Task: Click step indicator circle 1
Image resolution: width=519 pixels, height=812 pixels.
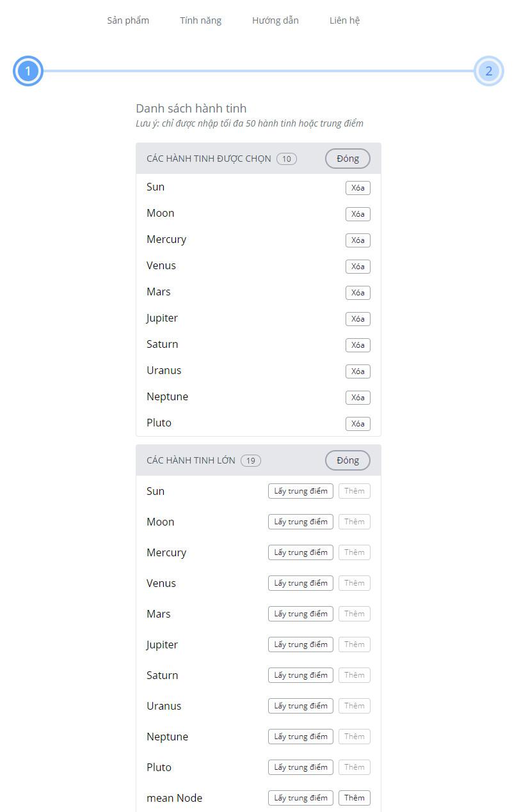Action: (x=28, y=71)
